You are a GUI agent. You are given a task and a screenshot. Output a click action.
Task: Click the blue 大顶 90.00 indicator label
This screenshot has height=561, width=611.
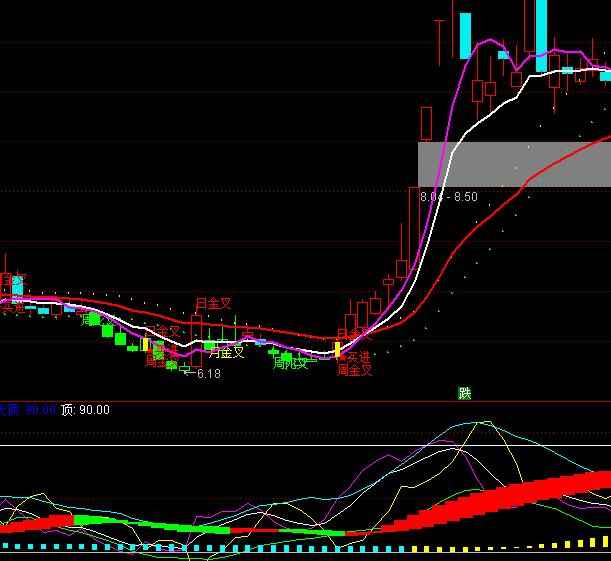(27, 409)
